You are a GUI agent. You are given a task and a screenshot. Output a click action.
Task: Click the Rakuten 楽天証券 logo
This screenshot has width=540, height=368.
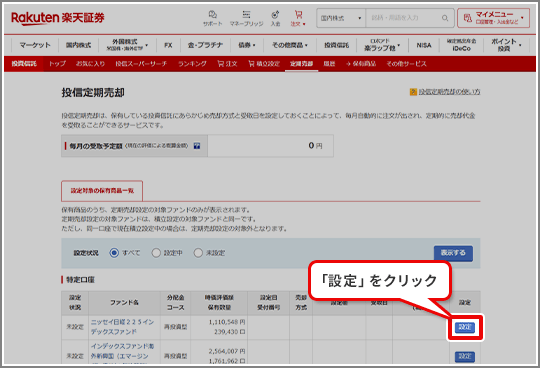tap(58, 18)
